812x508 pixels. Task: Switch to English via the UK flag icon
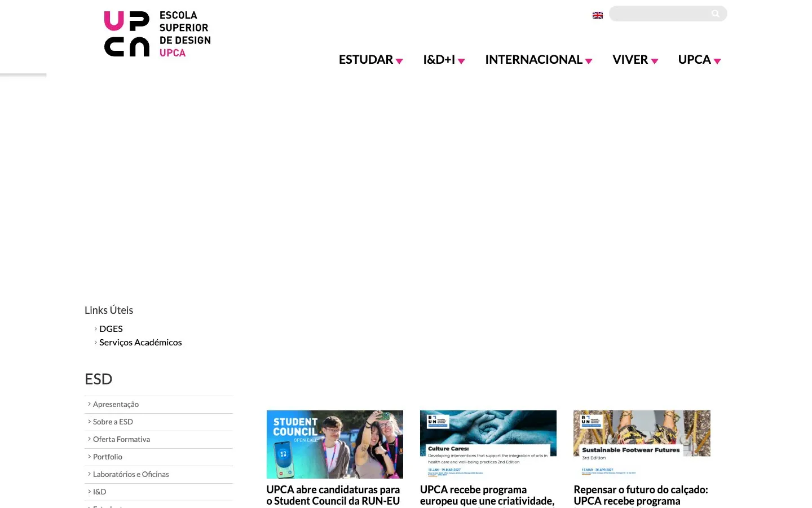598,15
